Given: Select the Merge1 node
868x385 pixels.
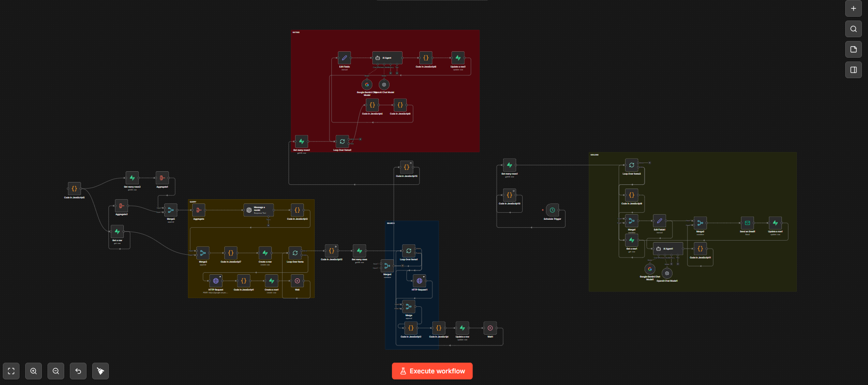Looking at the screenshot, I should 632,221.
